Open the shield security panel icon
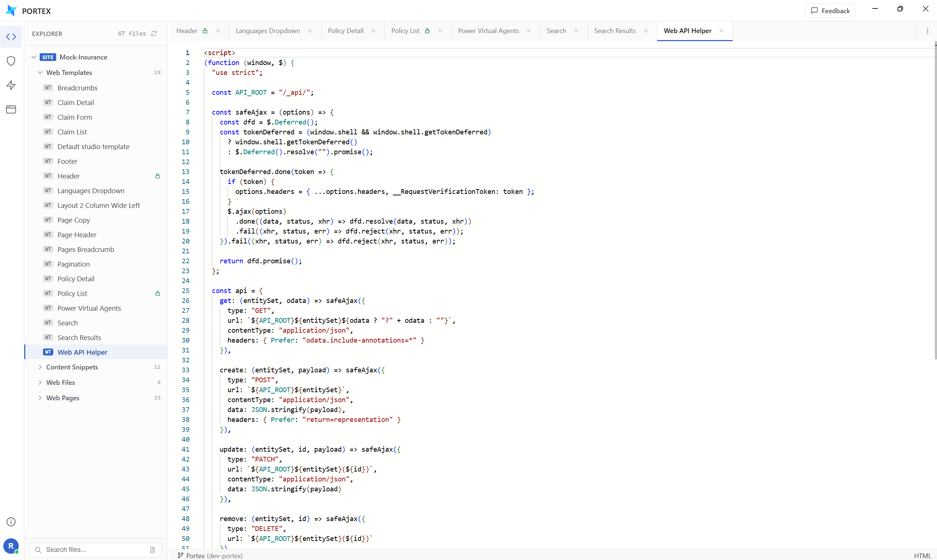937x560 pixels. coord(11,61)
